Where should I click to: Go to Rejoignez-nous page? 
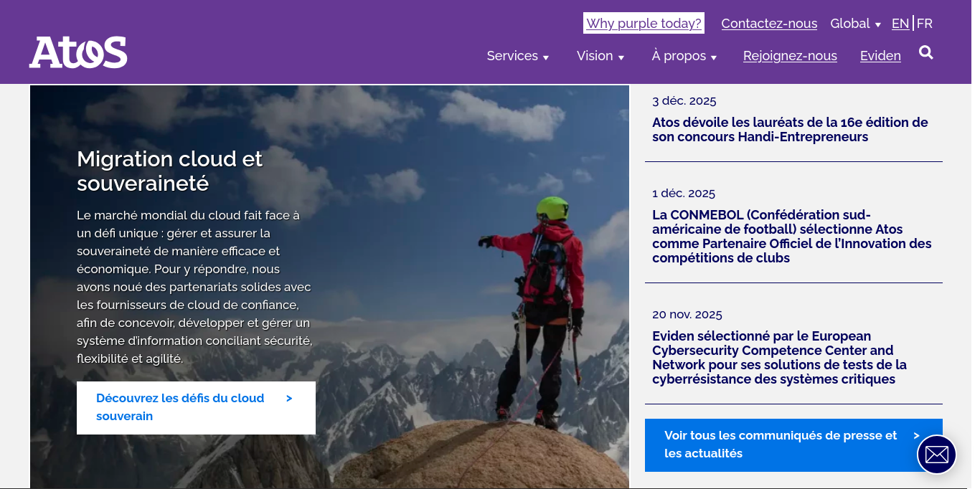pyautogui.click(x=790, y=56)
